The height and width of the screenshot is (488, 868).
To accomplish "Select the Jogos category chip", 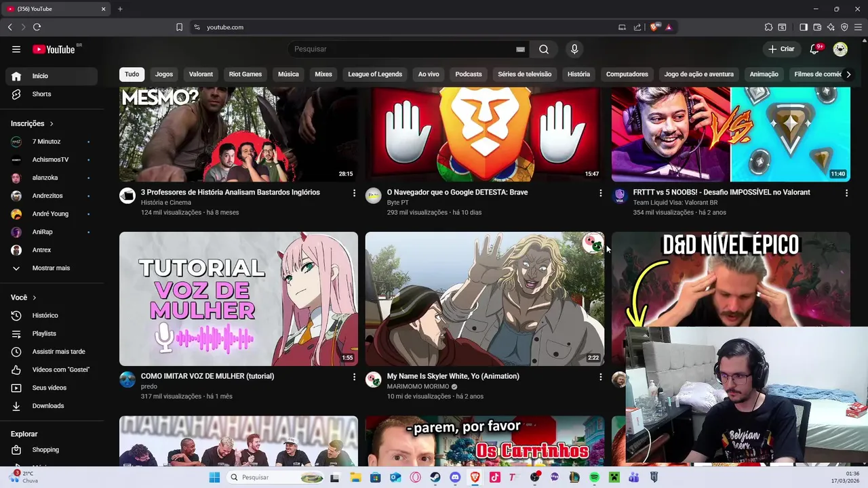I will point(164,74).
